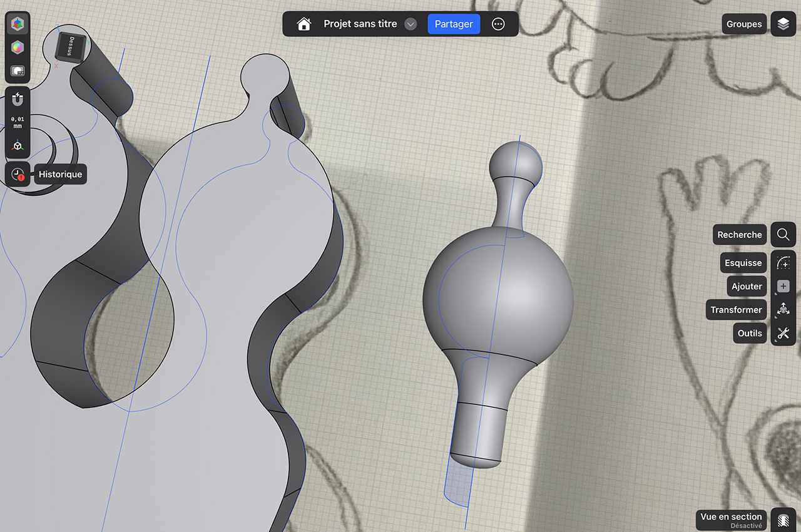Image resolution: width=801 pixels, height=532 pixels.
Task: Toggle the magnet snapping option
Action: [x=18, y=100]
